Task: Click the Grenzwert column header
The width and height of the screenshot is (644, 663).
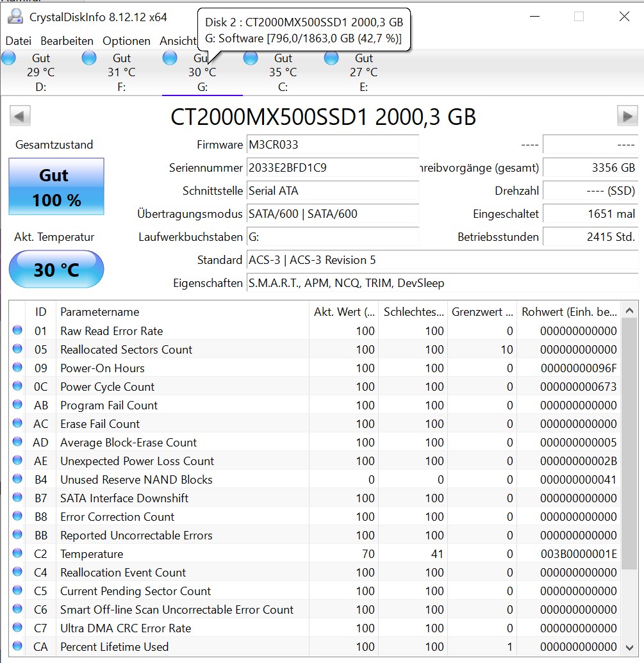Action: (483, 312)
